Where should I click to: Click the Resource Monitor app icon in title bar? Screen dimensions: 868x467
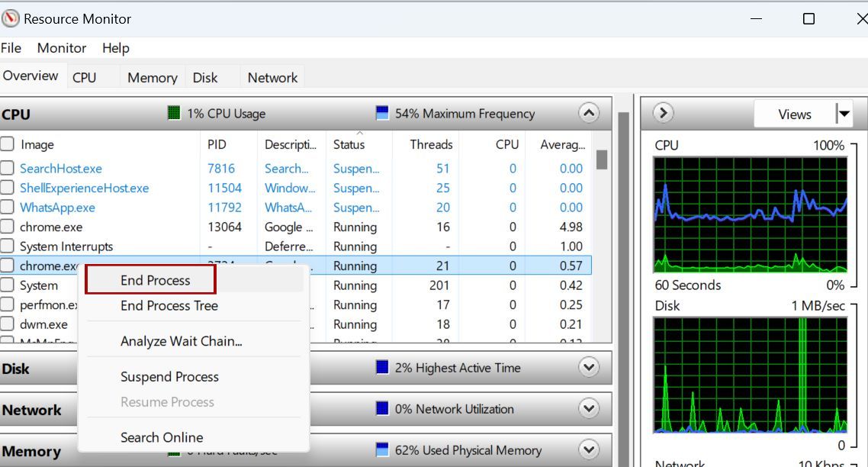coord(11,19)
